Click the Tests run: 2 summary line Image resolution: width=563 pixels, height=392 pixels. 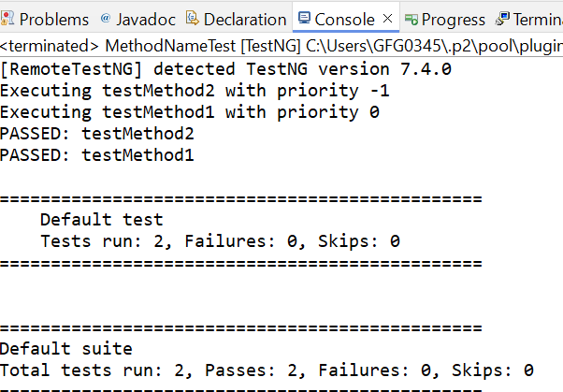220,241
